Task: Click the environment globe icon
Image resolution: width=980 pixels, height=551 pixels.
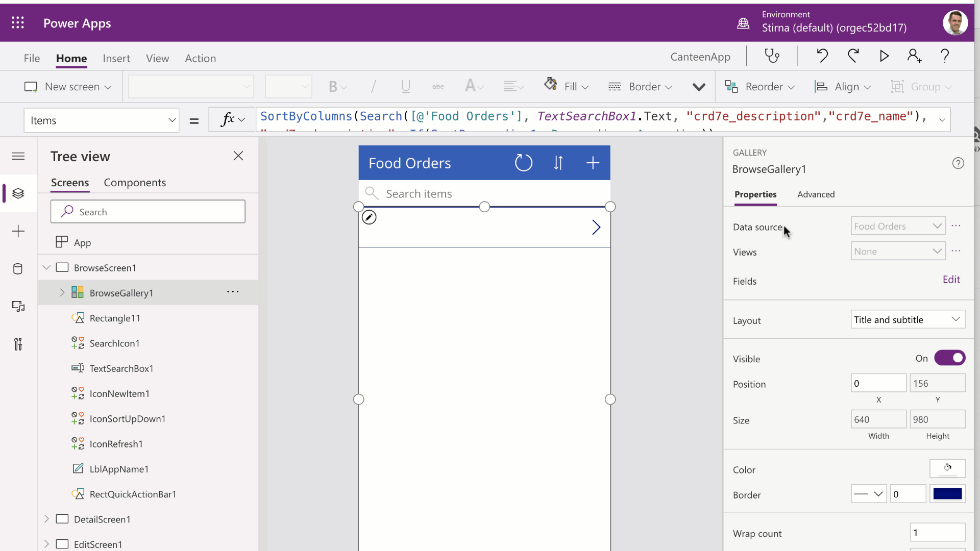Action: coord(743,23)
